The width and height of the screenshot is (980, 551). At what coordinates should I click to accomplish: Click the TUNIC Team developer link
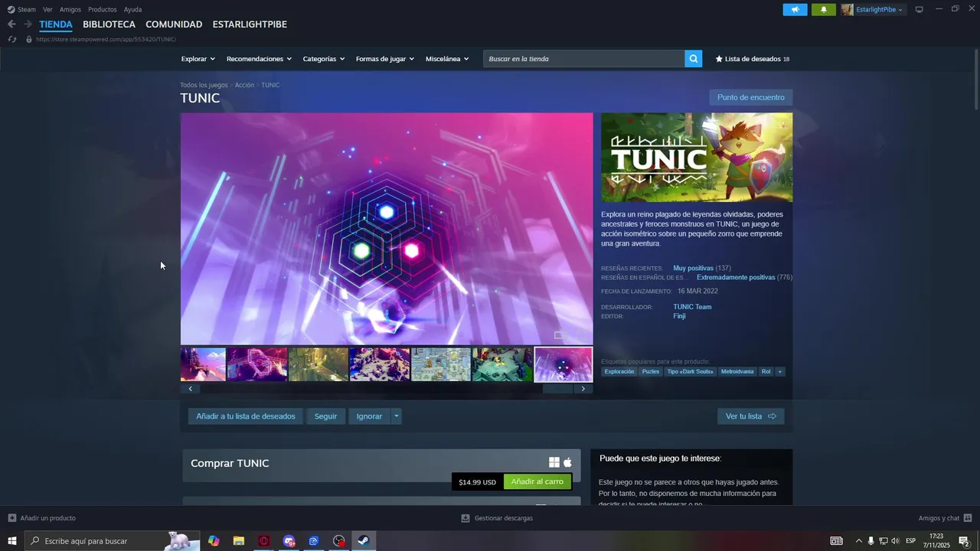[x=692, y=307]
